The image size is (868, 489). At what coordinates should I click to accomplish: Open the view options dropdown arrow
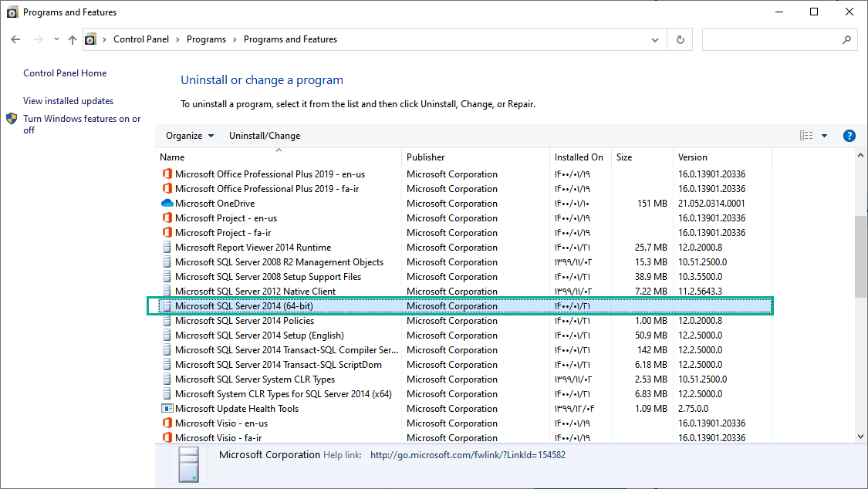[x=824, y=136]
